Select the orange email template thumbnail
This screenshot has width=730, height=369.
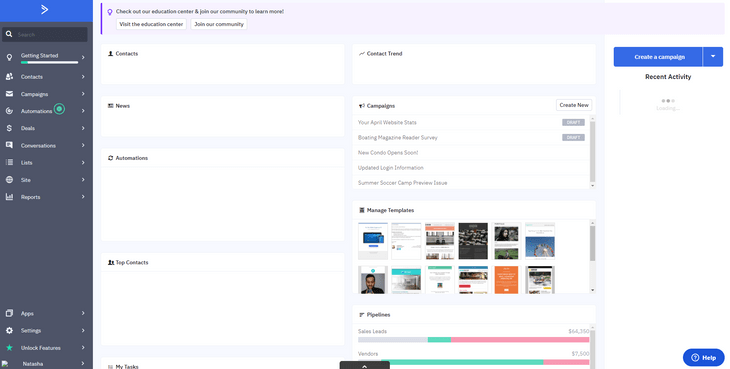click(x=506, y=280)
